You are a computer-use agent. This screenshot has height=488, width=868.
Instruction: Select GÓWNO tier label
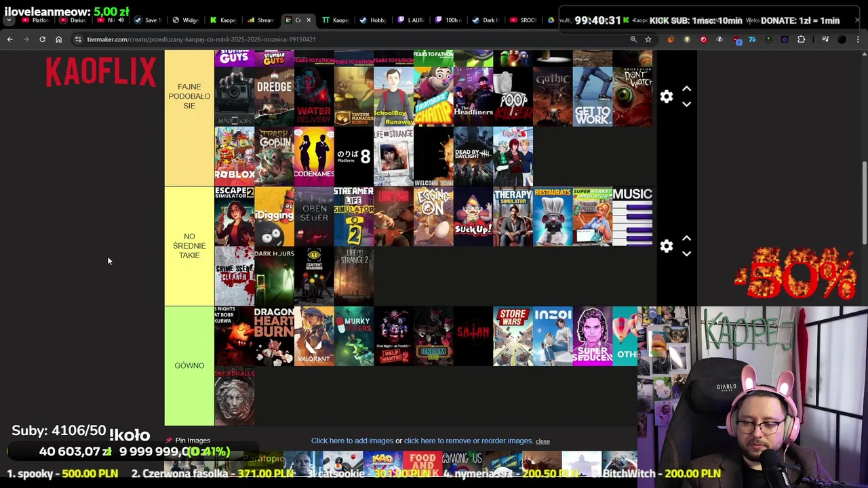pos(189,365)
